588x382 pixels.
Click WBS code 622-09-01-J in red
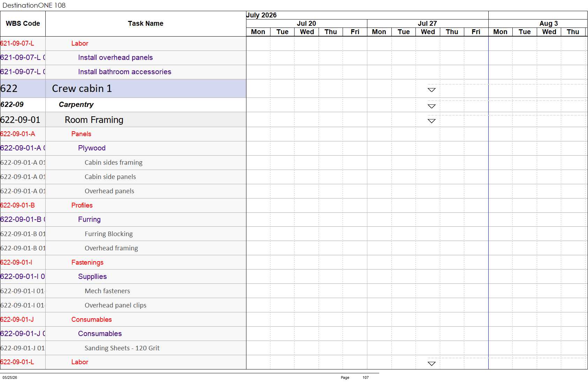[x=17, y=320]
